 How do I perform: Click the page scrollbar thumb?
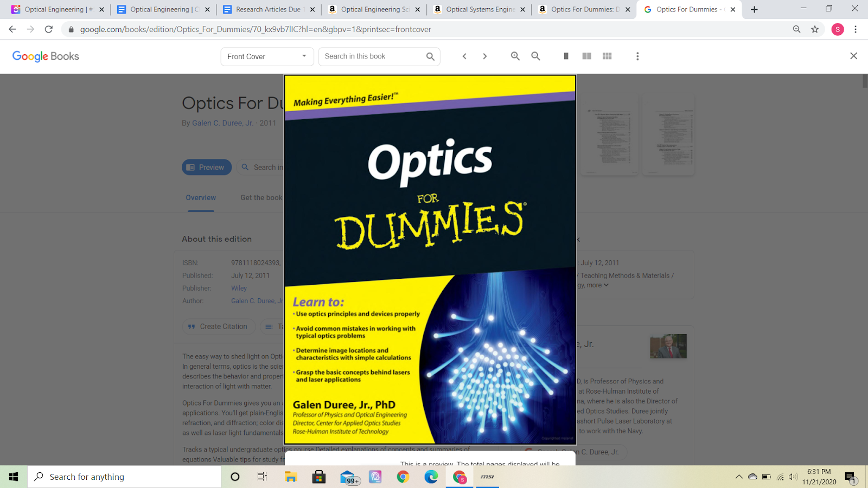point(864,81)
